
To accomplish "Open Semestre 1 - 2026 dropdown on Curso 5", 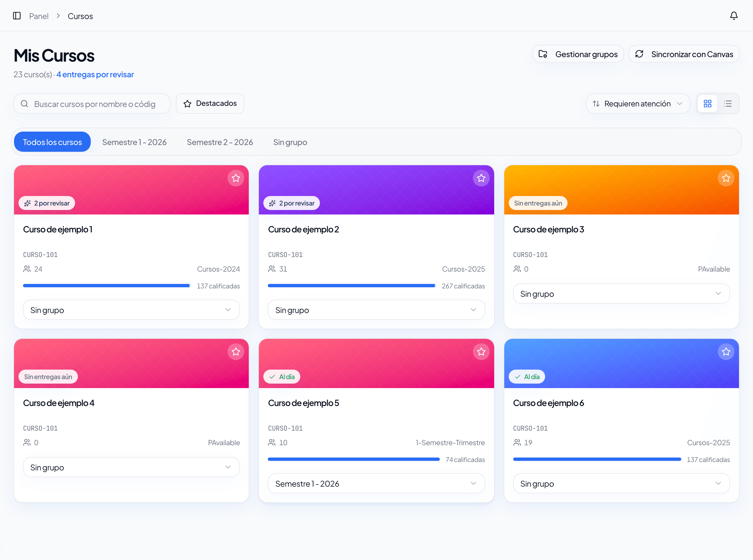I will point(376,483).
